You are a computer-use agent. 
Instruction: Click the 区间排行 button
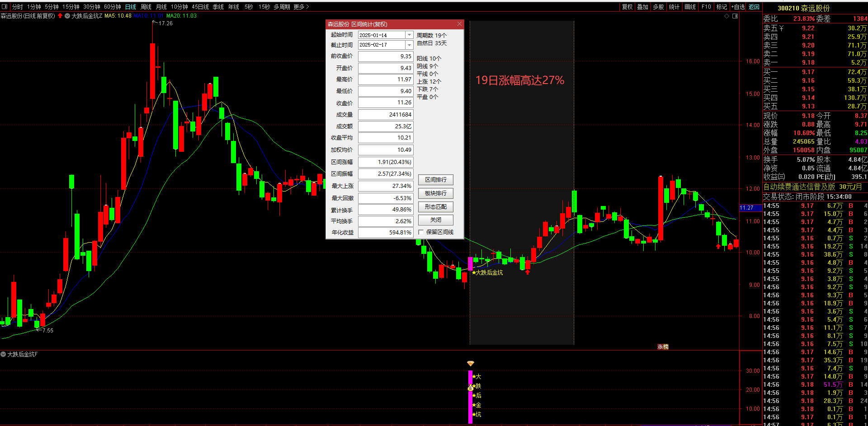point(436,180)
